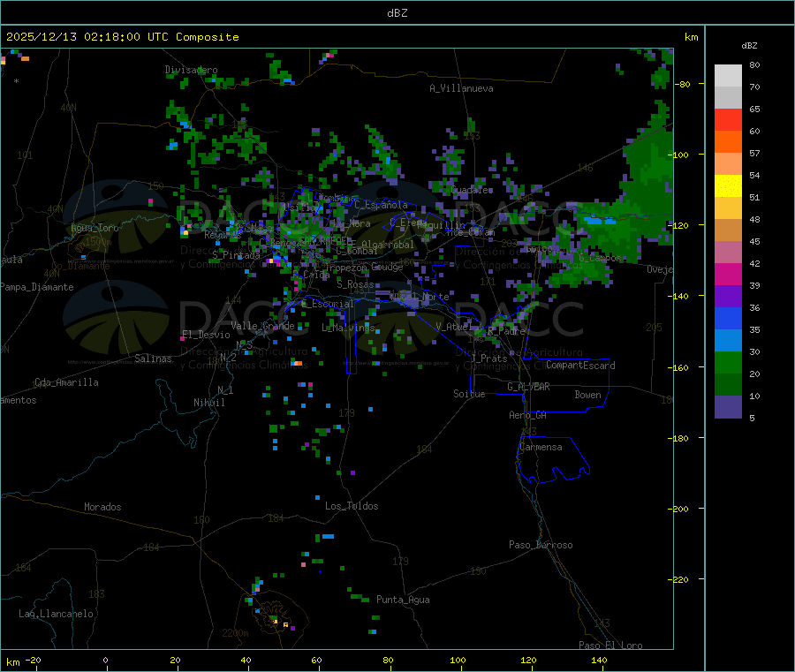795x672 pixels.
Task: Select the Paso_Barroso label
Action: click(x=541, y=545)
